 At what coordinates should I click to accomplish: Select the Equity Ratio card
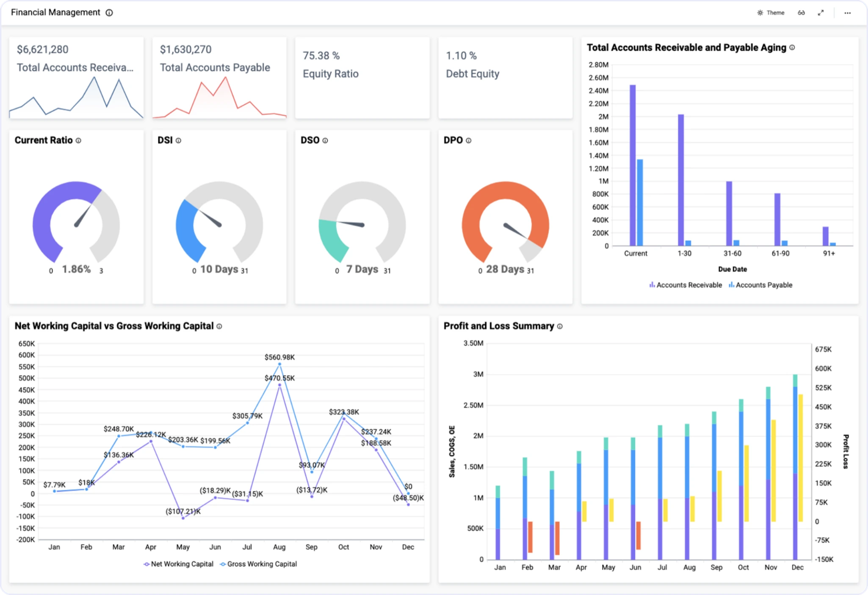tap(363, 78)
